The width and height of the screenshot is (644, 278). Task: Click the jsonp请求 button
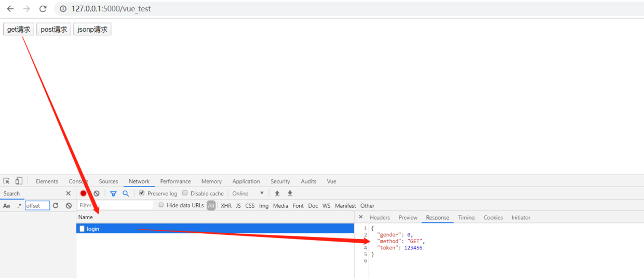click(92, 29)
